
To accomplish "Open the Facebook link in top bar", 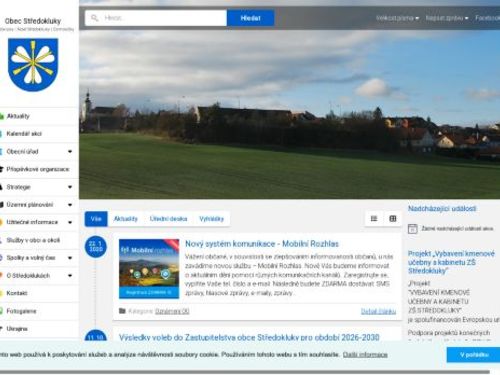I will (487, 18).
